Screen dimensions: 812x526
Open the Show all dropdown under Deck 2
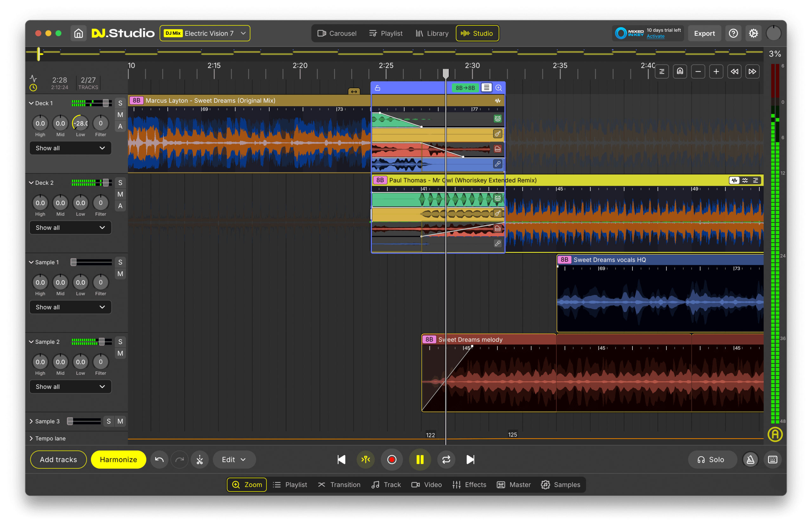(x=70, y=228)
